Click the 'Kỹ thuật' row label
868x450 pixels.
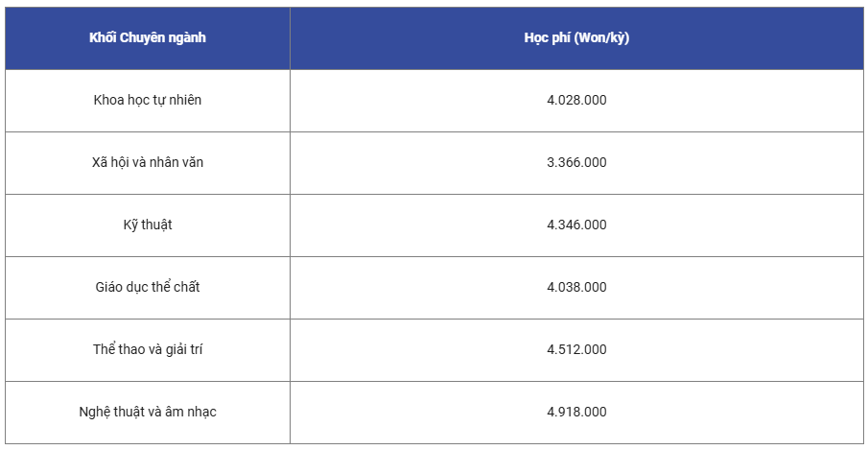point(148,225)
